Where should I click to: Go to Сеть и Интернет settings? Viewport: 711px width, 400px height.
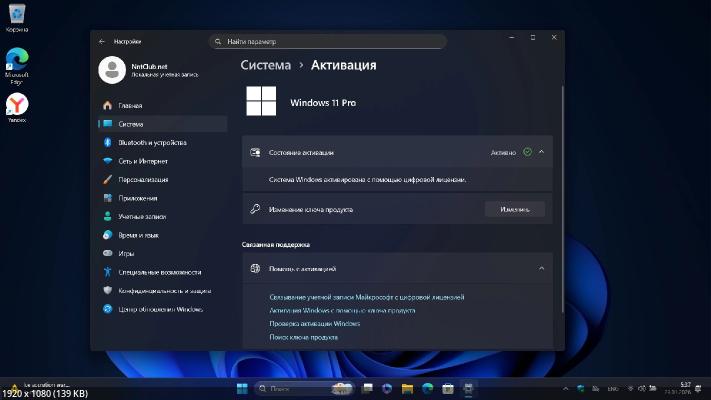coord(143,161)
